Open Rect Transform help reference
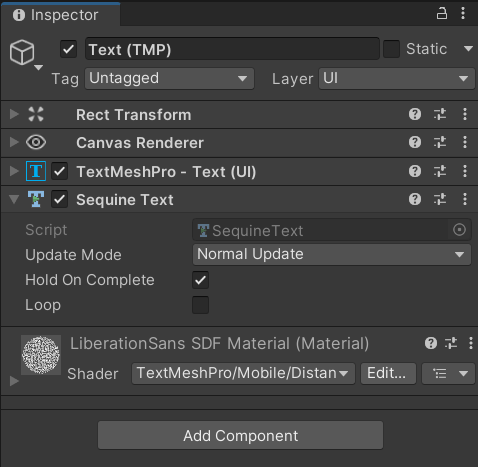478x467 pixels. (x=415, y=114)
